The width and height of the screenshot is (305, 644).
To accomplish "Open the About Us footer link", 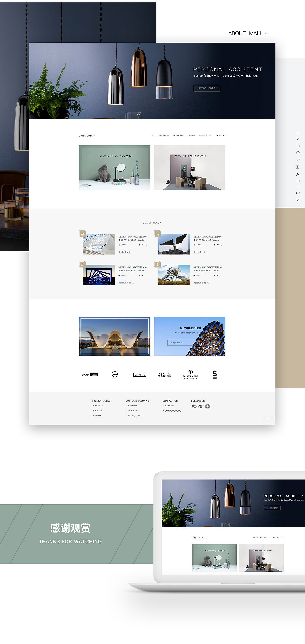I will [x=98, y=411].
